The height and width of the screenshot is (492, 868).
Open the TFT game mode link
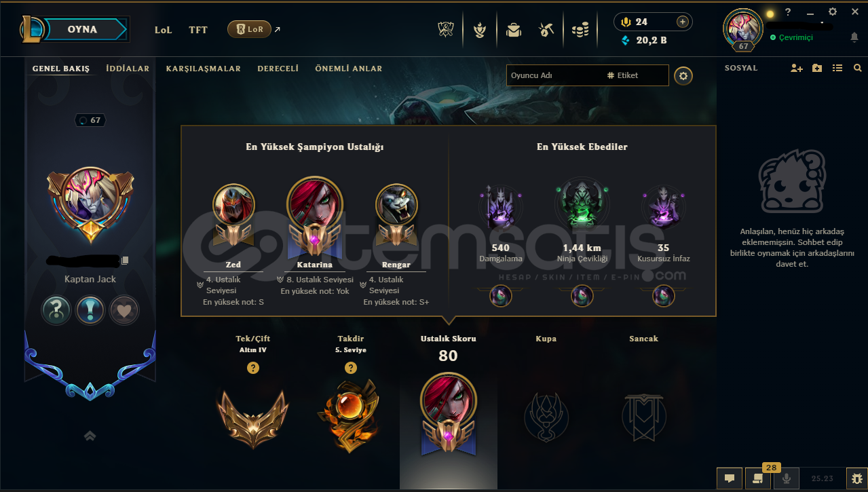point(198,30)
